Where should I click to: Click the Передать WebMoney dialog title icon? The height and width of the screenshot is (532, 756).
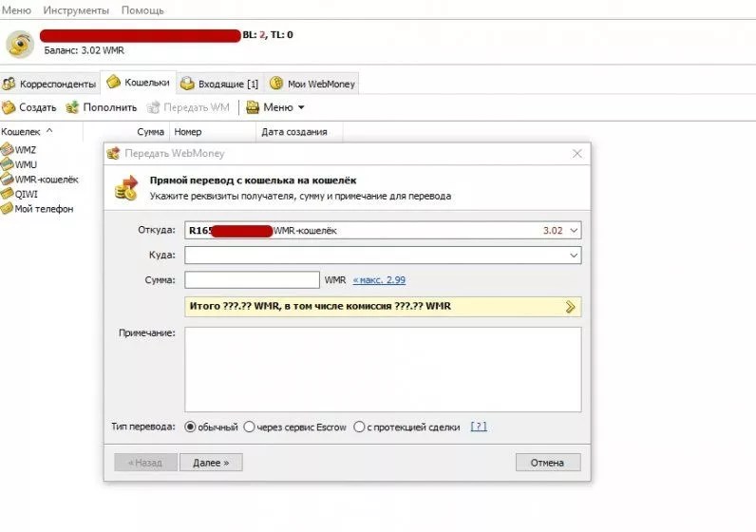click(x=113, y=153)
